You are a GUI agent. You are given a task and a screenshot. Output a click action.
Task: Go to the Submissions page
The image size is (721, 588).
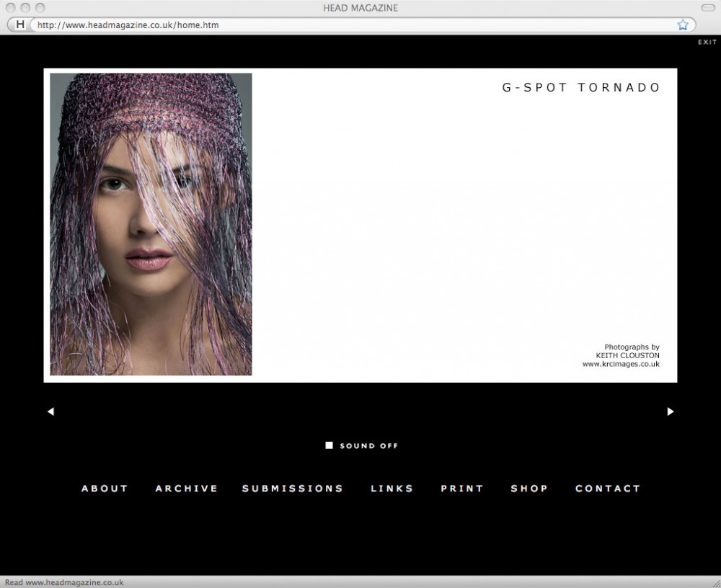(x=293, y=489)
